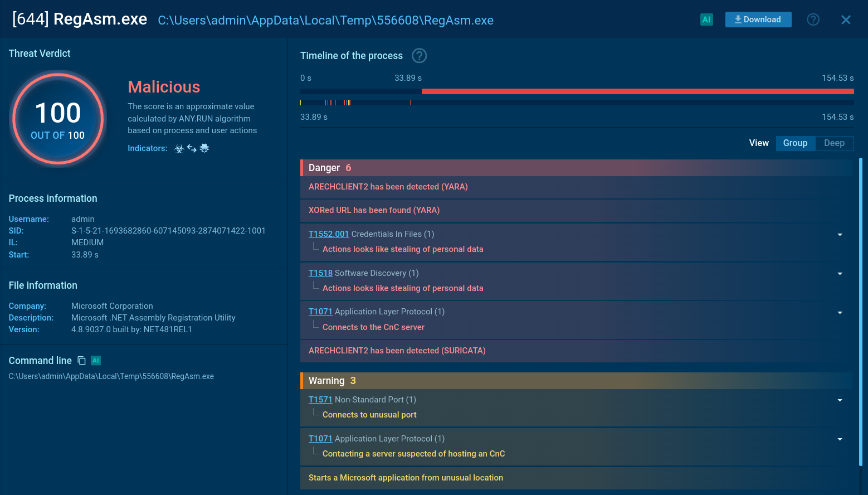Open the AI summary icon in header
Screen dimensions: 868x495
[706, 20]
